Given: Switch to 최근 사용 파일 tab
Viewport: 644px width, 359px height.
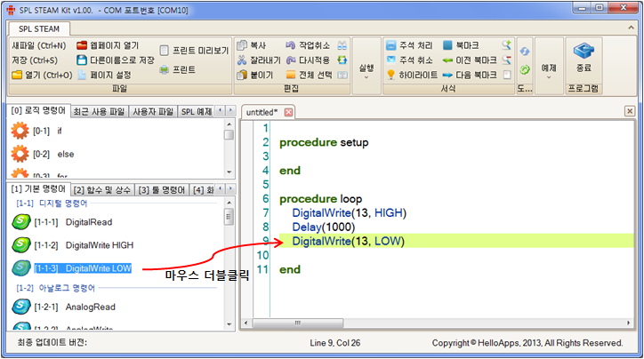Looking at the screenshot, I should coord(99,112).
